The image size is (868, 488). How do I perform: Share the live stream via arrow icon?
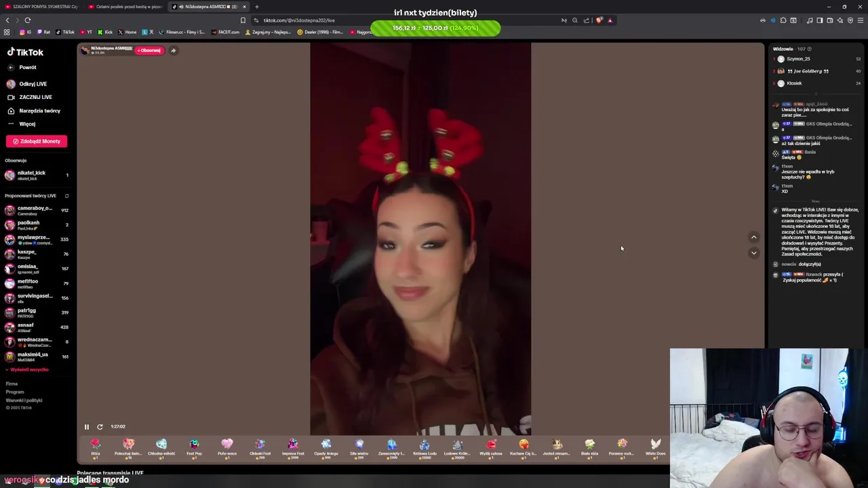pyautogui.click(x=174, y=50)
